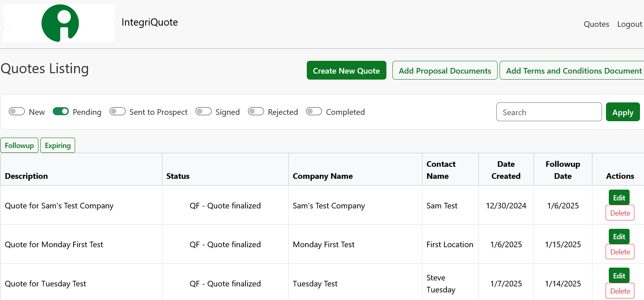This screenshot has height=300, width=644.
Task: Click the IntegriQuote green logo icon
Action: tap(60, 23)
